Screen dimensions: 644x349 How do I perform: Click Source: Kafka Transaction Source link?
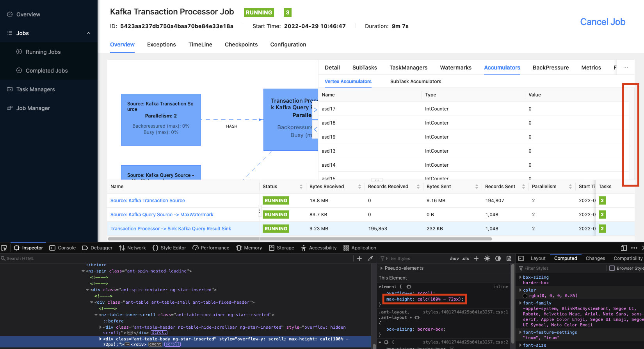(148, 201)
